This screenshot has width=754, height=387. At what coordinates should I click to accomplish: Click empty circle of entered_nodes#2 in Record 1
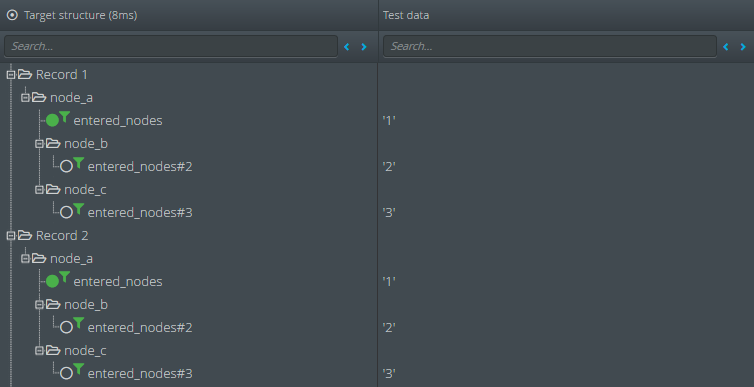(66, 167)
